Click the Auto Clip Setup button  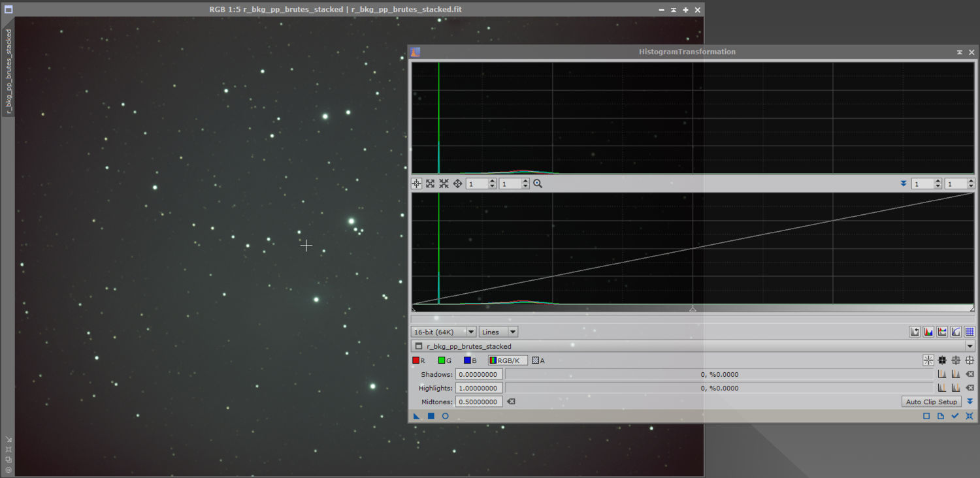click(x=931, y=402)
